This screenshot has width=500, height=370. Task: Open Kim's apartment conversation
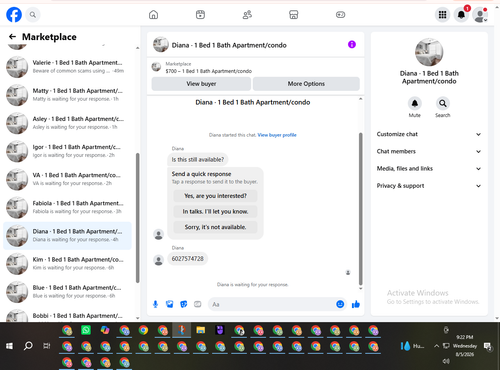[67, 264]
